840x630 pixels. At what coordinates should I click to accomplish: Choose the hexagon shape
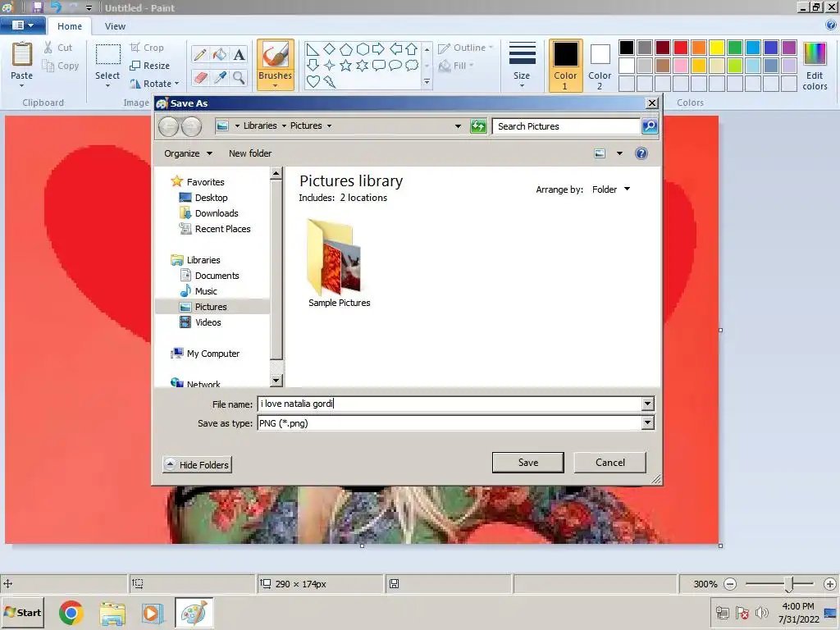pos(363,50)
